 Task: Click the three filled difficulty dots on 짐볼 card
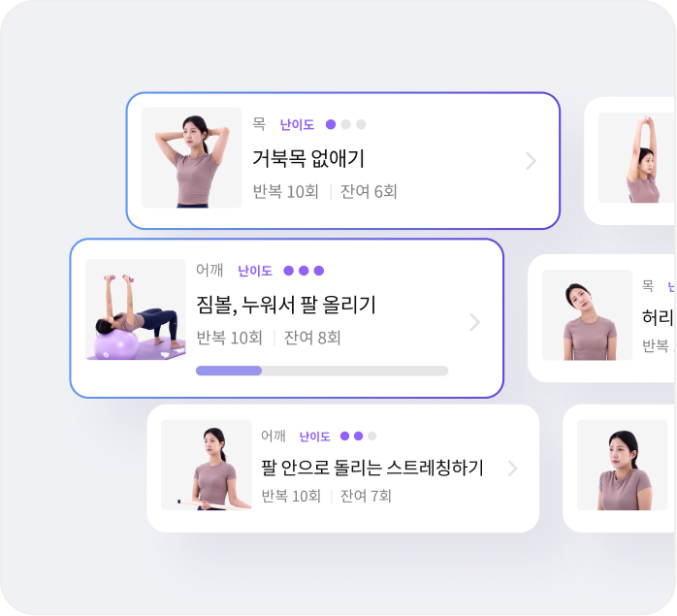click(304, 271)
